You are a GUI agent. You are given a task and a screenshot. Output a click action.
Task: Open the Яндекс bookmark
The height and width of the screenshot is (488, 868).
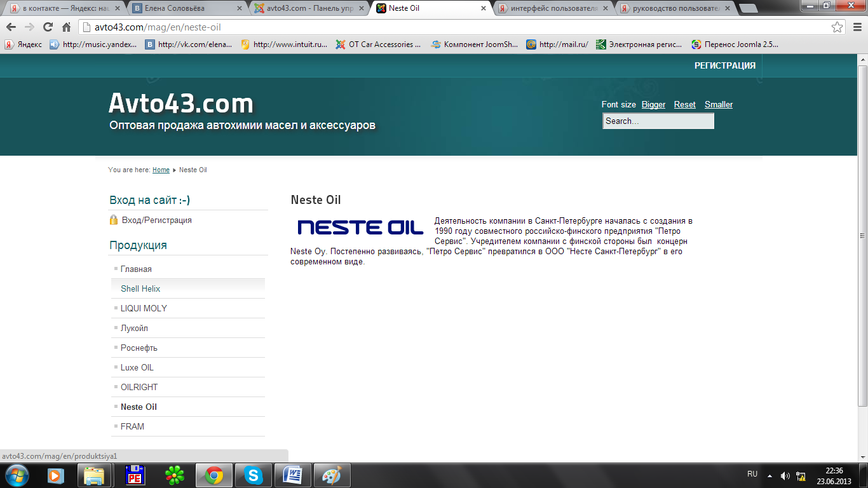coord(24,44)
